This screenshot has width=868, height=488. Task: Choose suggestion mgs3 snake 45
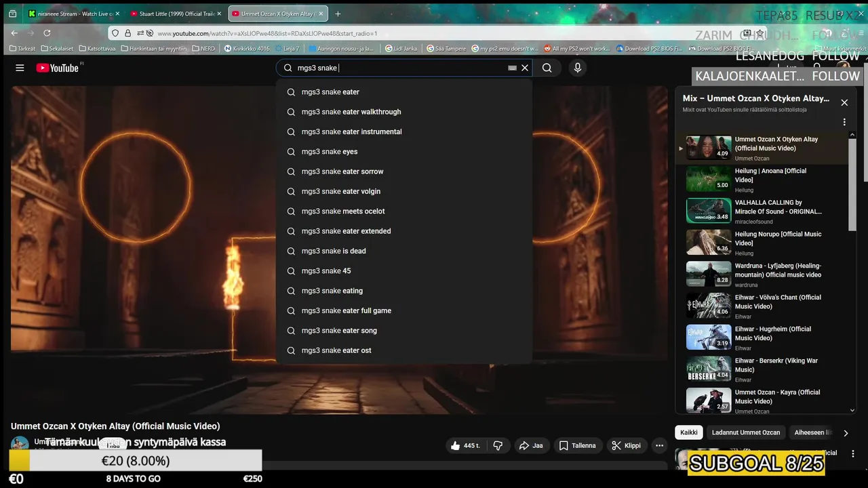coord(404,271)
